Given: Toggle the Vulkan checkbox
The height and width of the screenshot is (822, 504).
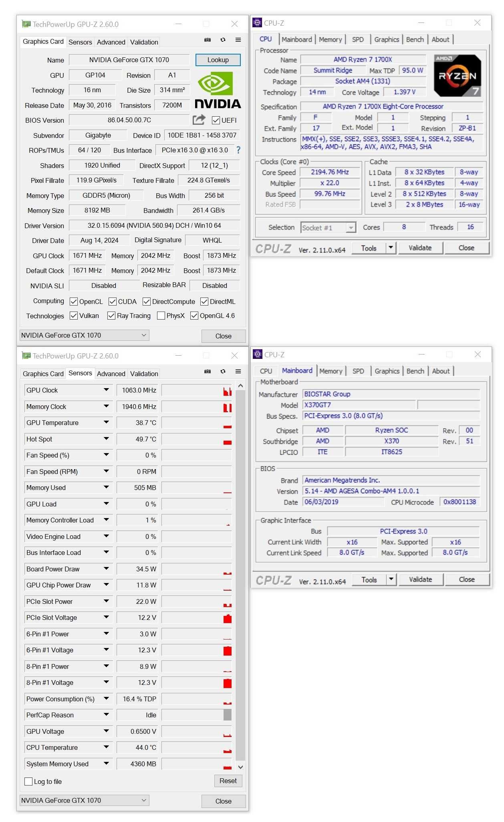Looking at the screenshot, I should (x=74, y=316).
